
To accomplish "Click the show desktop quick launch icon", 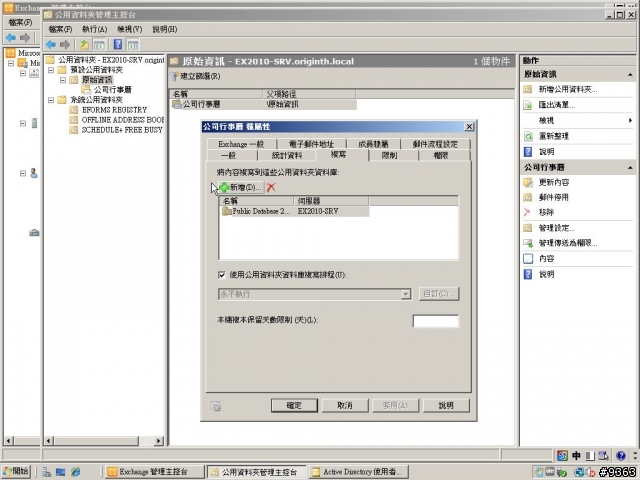I will pos(60,472).
